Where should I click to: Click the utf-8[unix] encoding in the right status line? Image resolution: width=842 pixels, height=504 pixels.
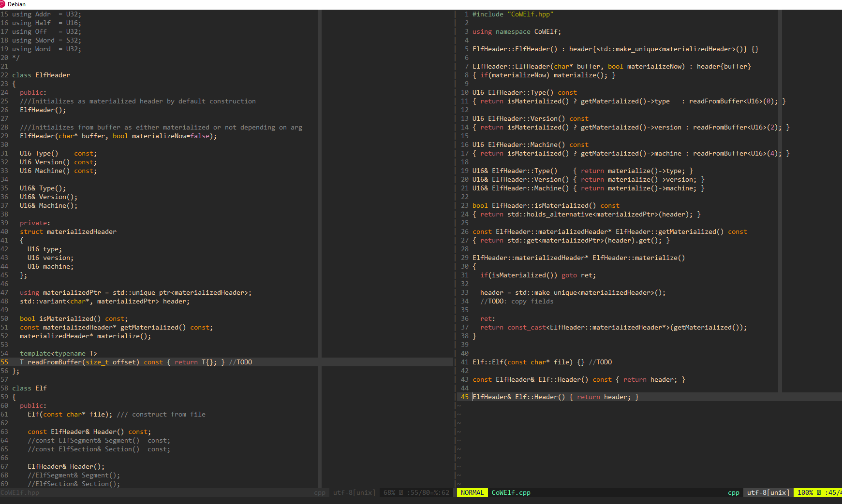[768, 492]
